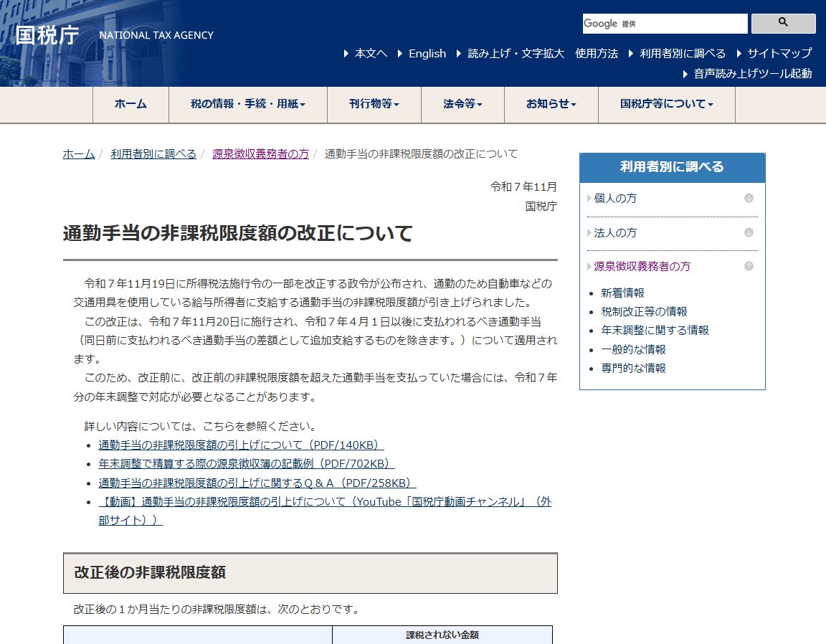Select the お知らせ menu item
The height and width of the screenshot is (644, 826).
coord(551,105)
